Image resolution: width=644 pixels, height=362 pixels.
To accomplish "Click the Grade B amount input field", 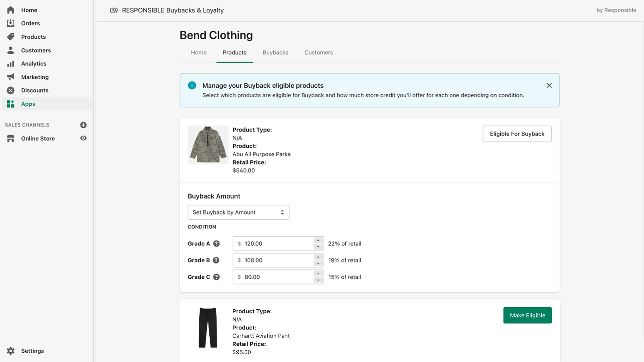I will point(274,260).
